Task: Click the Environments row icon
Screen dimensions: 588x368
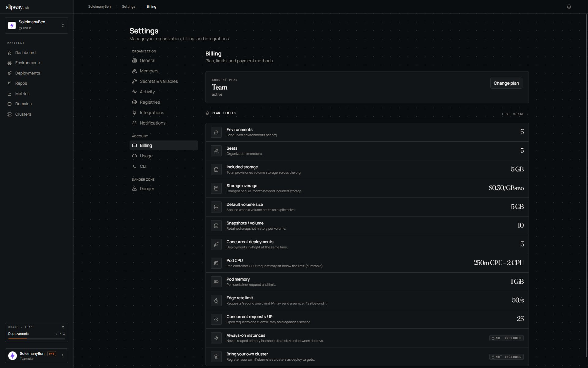Action: (x=216, y=132)
